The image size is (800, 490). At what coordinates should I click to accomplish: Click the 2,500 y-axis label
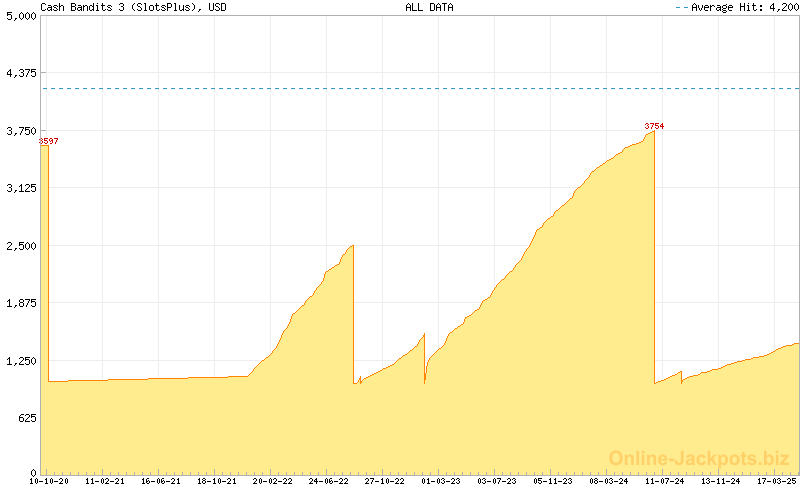19,245
